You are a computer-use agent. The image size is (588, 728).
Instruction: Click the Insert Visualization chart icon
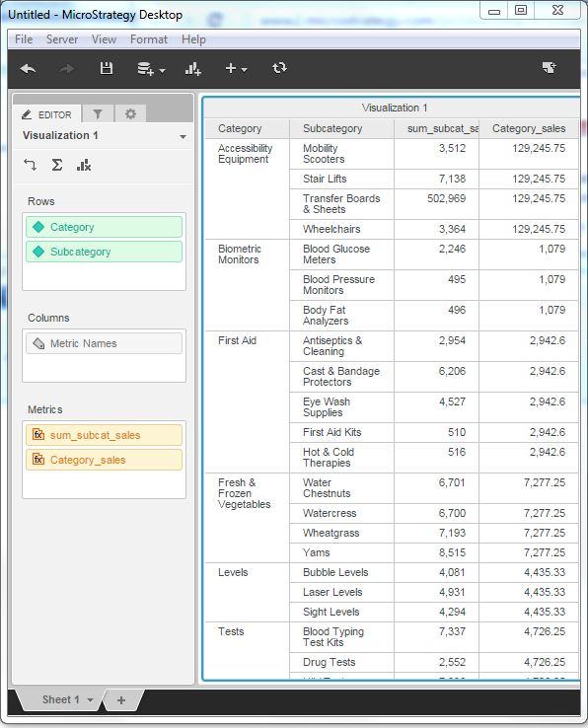click(192, 69)
